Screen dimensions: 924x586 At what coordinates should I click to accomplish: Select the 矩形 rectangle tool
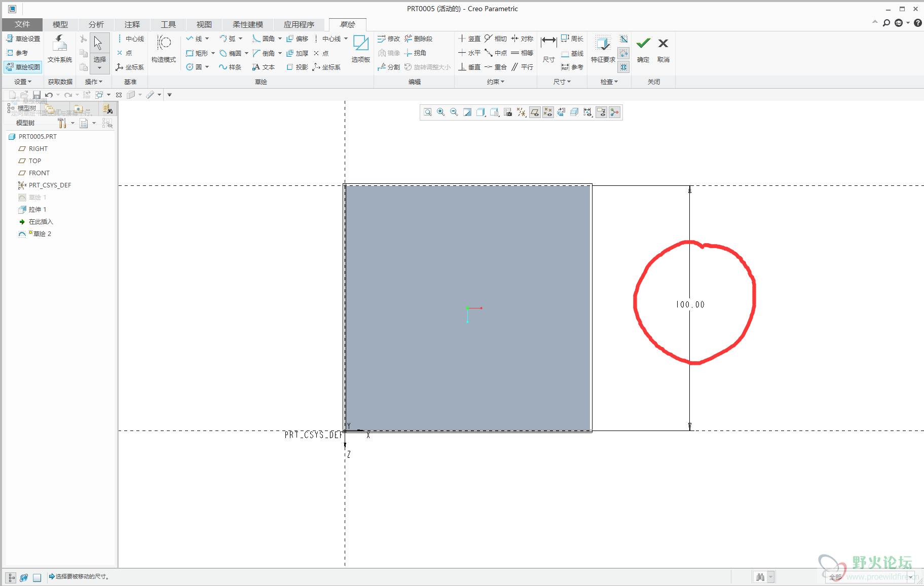click(197, 53)
